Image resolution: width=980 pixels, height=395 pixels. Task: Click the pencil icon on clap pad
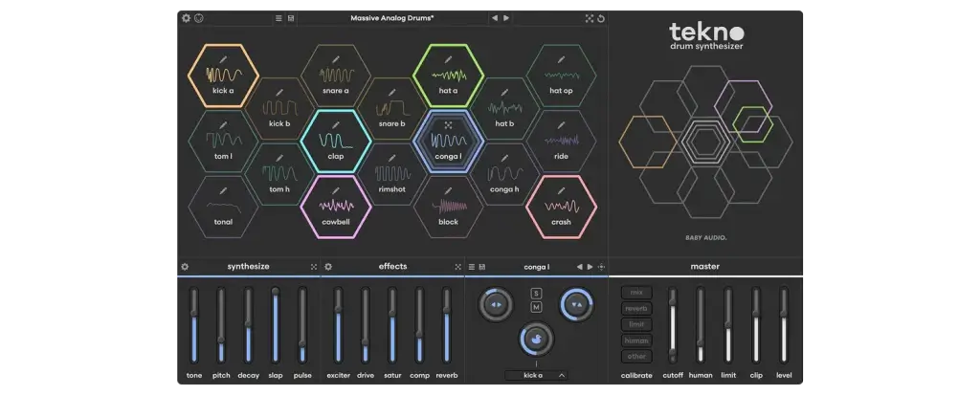coord(336,125)
